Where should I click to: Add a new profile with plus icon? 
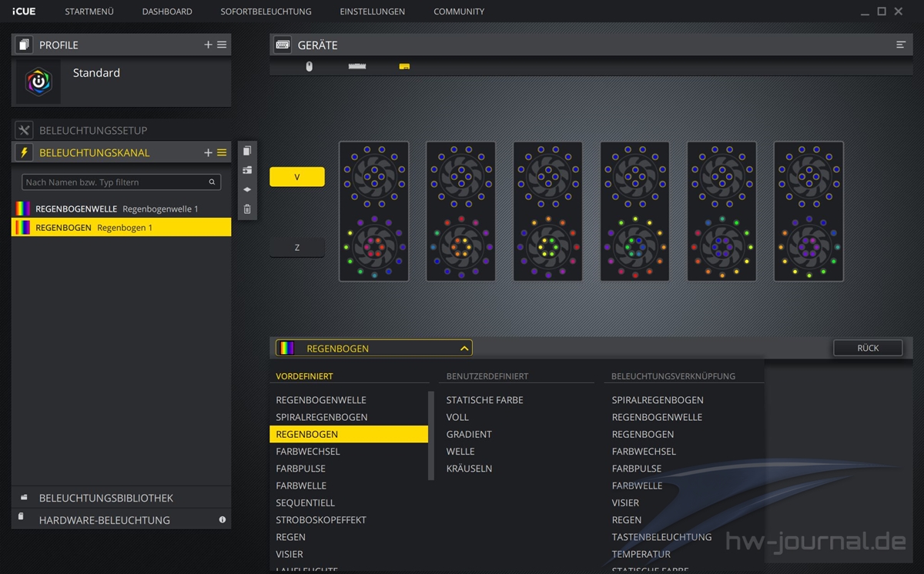point(208,45)
